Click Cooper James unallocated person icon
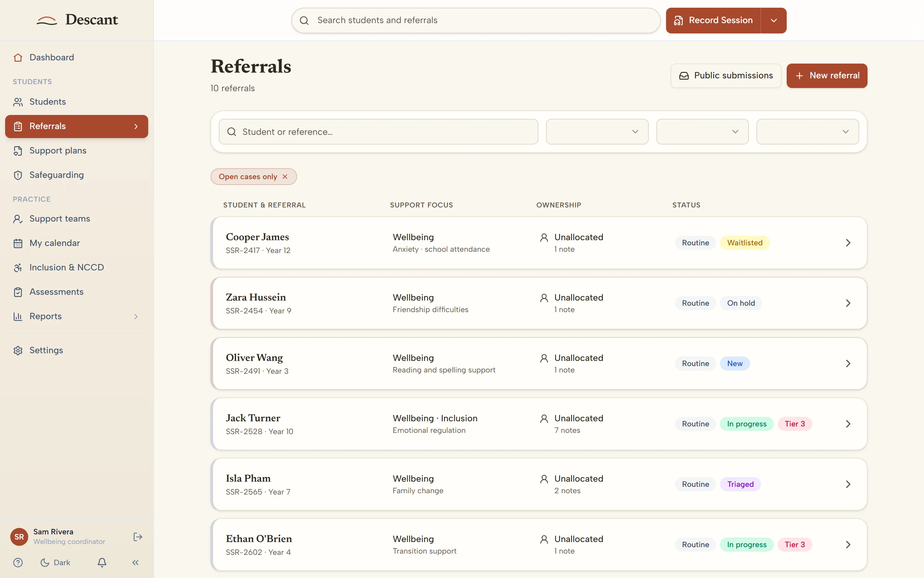 (x=544, y=237)
